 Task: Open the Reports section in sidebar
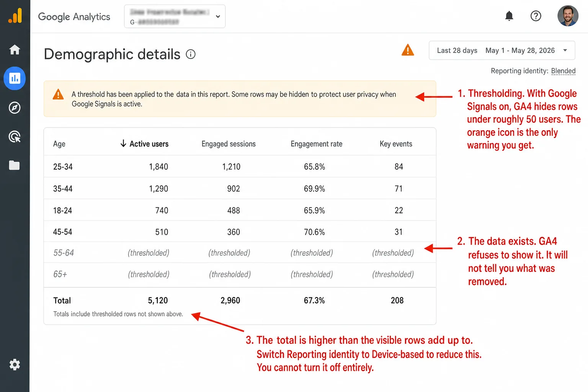tap(15, 78)
